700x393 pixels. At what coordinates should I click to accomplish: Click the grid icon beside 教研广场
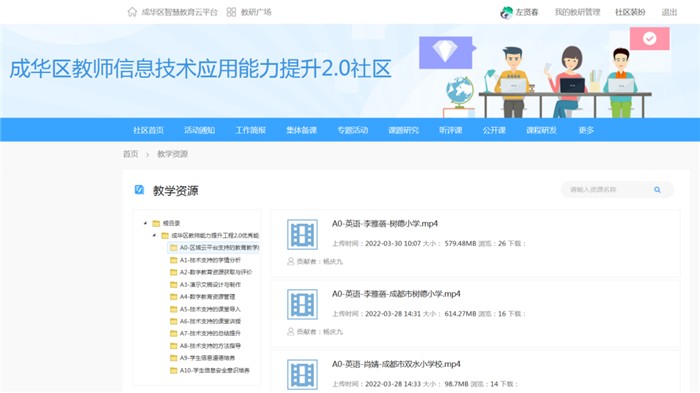[231, 12]
